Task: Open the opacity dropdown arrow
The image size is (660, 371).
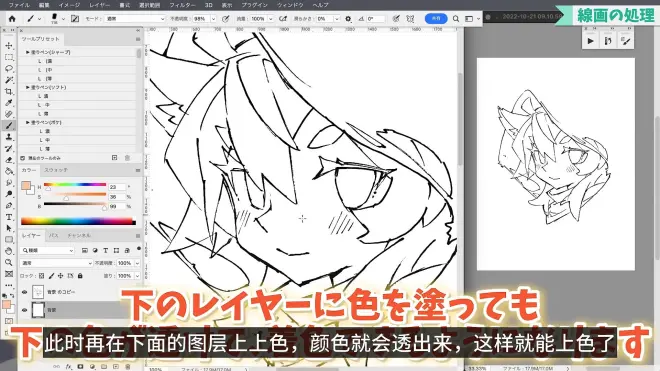Action: 213,19
